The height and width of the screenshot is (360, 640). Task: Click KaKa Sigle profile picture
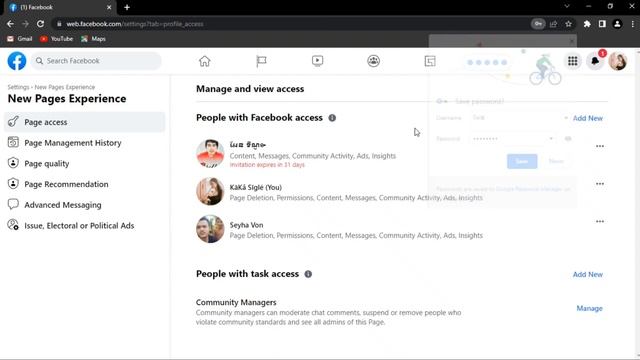point(210,191)
